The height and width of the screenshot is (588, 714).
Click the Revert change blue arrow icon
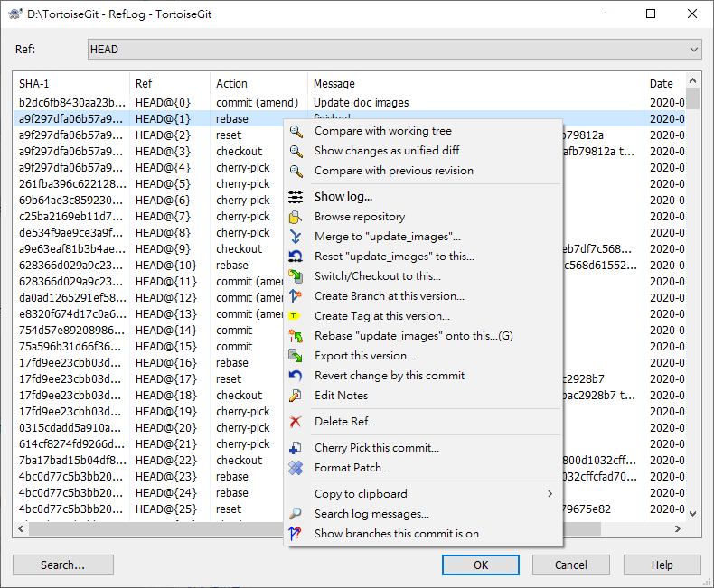[296, 376]
